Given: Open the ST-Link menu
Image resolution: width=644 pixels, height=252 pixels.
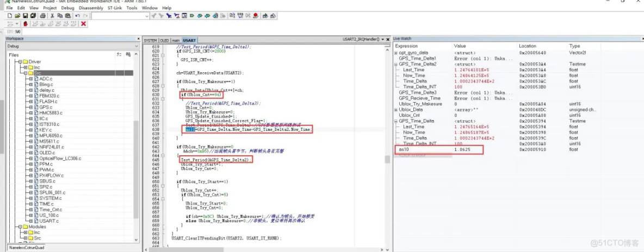Looking at the screenshot, I should (115, 8).
